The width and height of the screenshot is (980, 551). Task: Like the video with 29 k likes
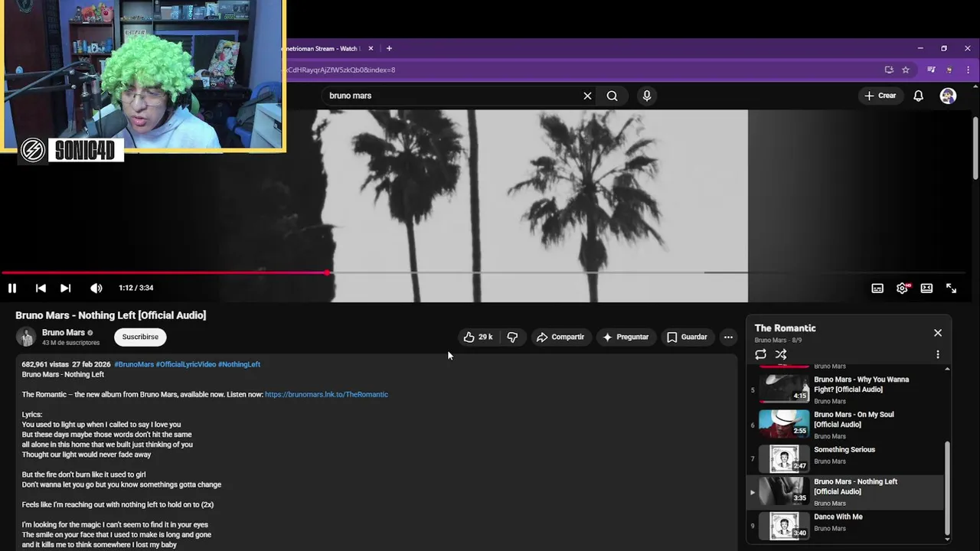click(478, 337)
